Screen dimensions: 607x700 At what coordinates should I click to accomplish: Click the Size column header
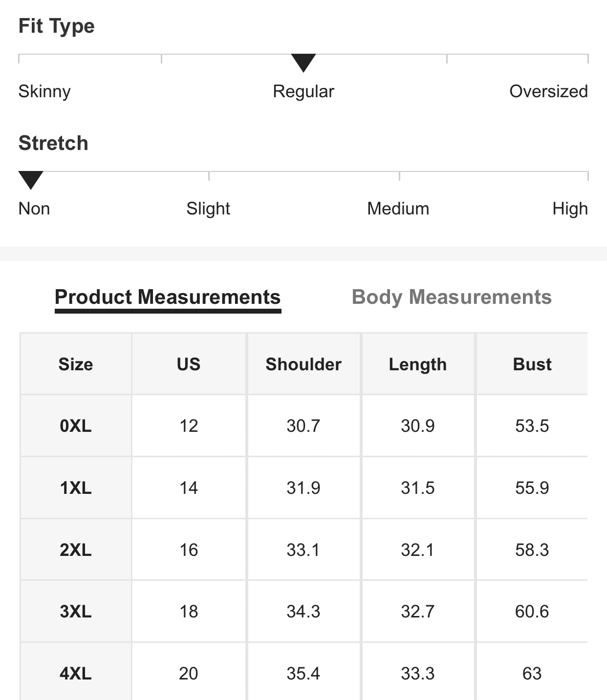[x=76, y=364]
